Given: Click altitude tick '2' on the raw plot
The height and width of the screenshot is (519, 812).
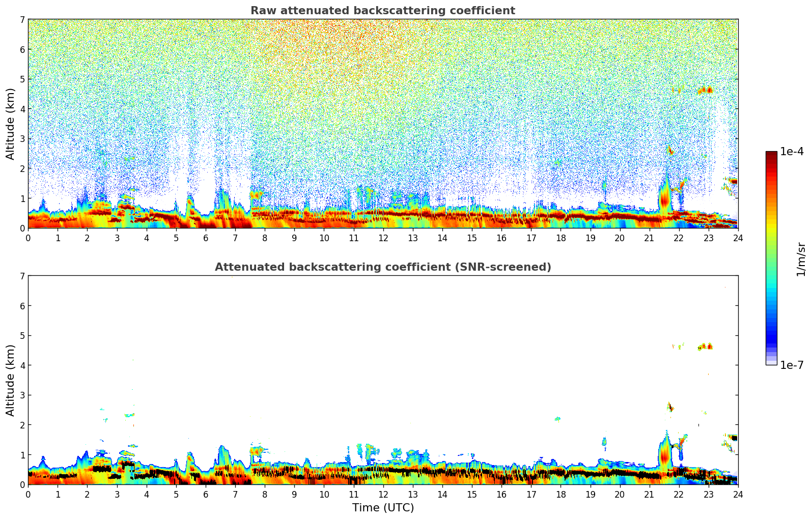Looking at the screenshot, I should [22, 168].
